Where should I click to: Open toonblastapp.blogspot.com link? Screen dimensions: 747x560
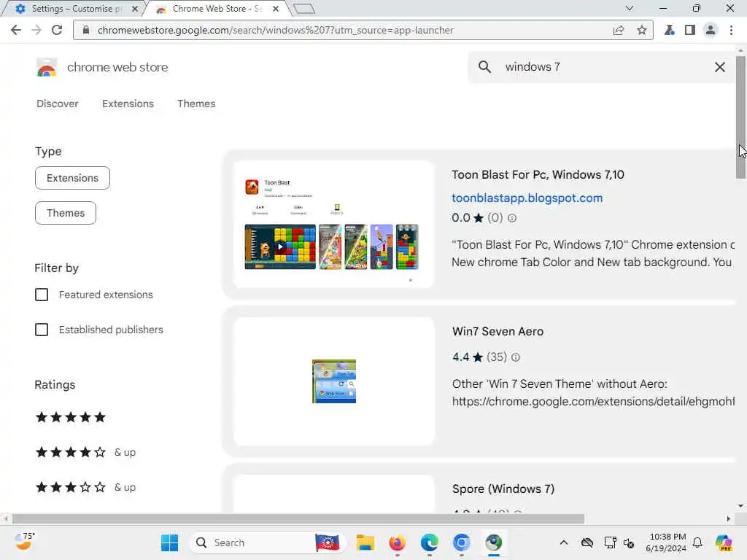[x=527, y=198]
